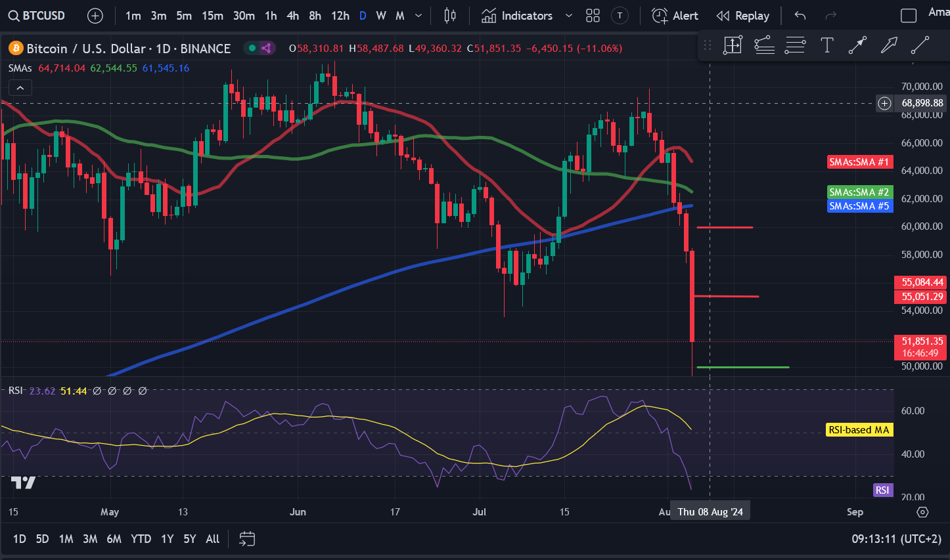Switch chart to 1h interval
Image resolution: width=950 pixels, height=560 pixels.
coord(271,16)
